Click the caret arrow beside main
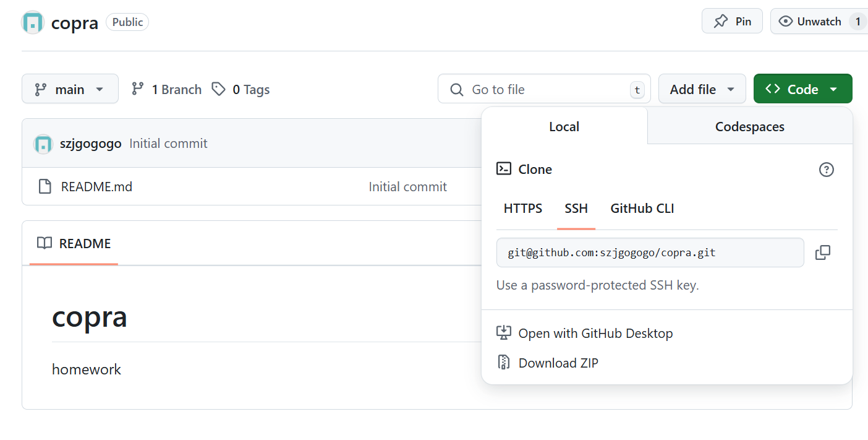 [100, 90]
